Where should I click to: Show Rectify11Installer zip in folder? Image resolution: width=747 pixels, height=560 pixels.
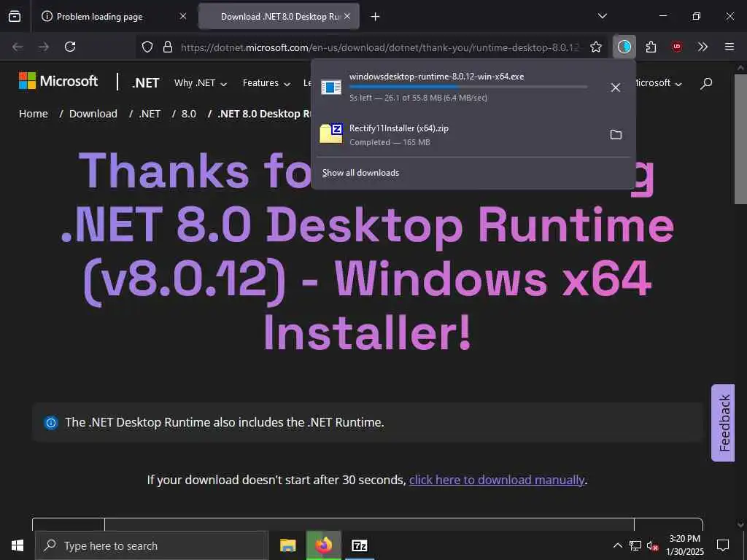tap(616, 135)
